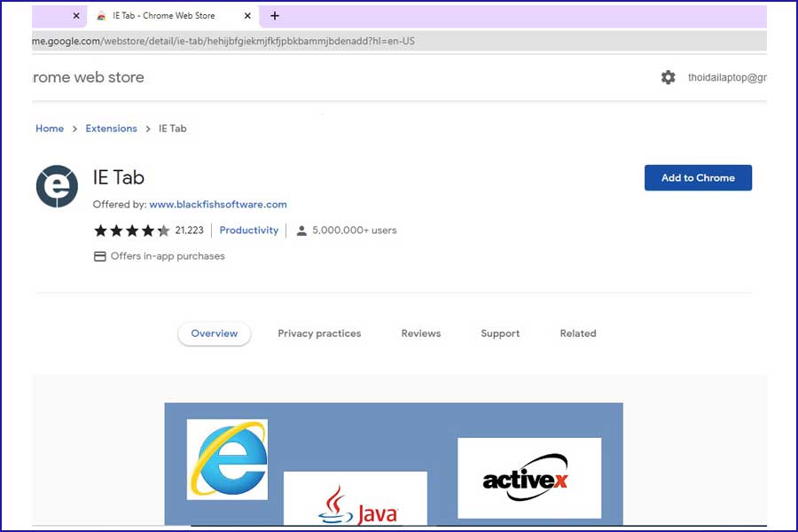This screenshot has height=532, width=798.
Task: Click the IE Tab extension logo icon
Action: point(56,186)
